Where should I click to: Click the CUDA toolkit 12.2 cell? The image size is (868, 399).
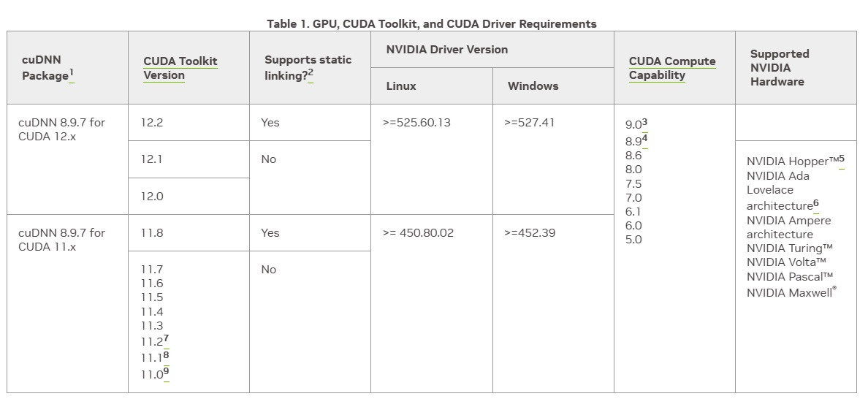189,122
